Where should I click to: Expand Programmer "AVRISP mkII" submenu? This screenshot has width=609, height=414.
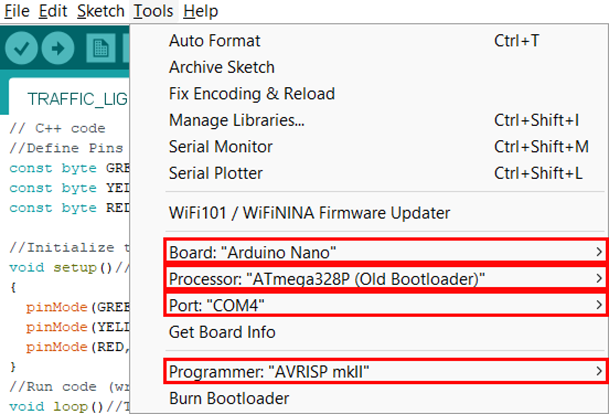(385, 372)
